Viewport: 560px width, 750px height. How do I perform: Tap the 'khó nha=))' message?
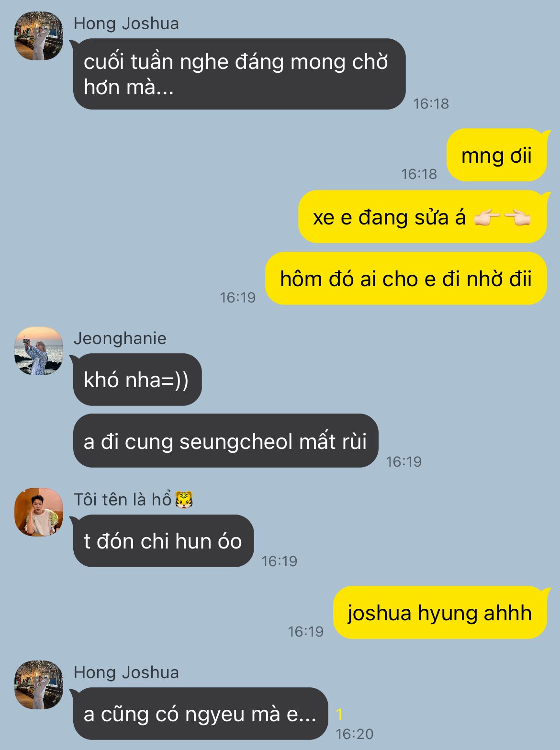[137, 380]
